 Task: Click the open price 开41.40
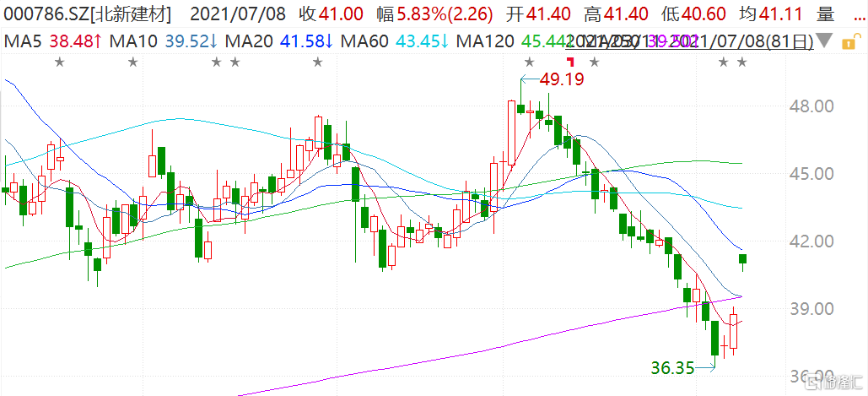540,14
